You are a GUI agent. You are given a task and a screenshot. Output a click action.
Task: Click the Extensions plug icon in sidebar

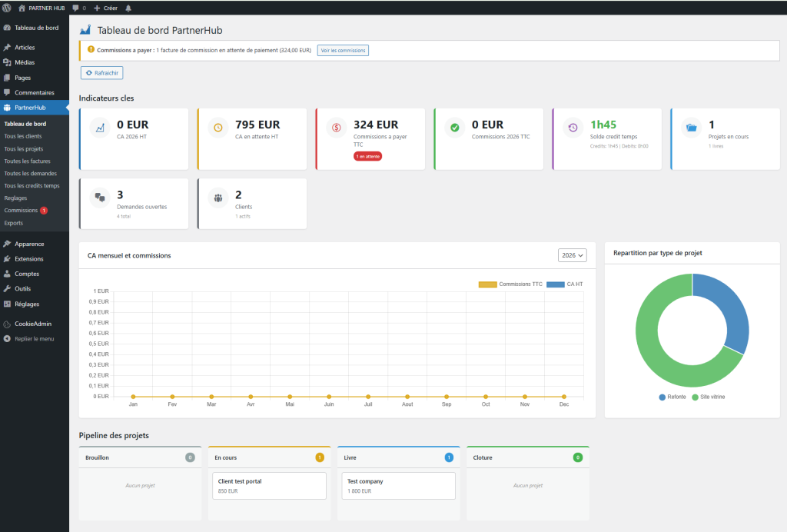tap(7, 259)
